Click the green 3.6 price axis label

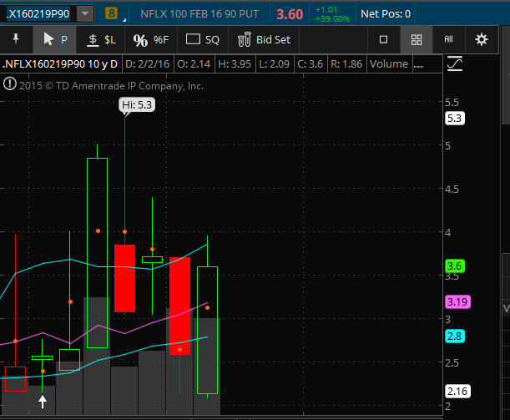455,266
